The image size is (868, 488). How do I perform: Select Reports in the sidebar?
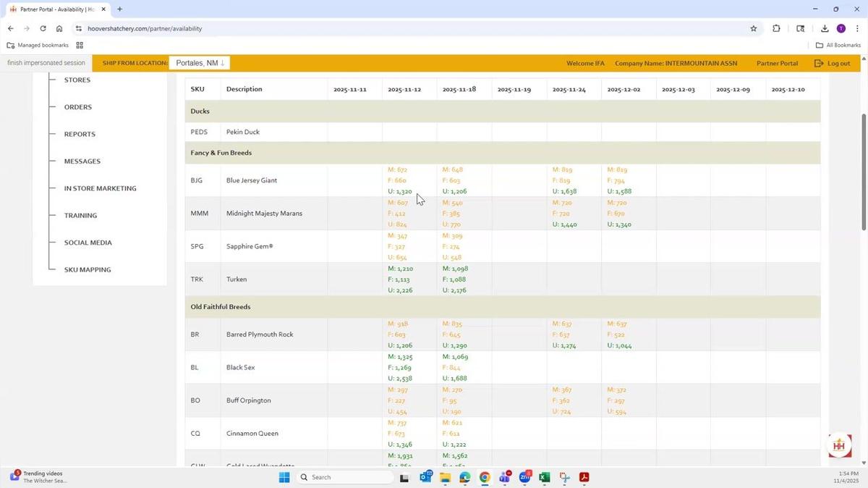point(80,134)
